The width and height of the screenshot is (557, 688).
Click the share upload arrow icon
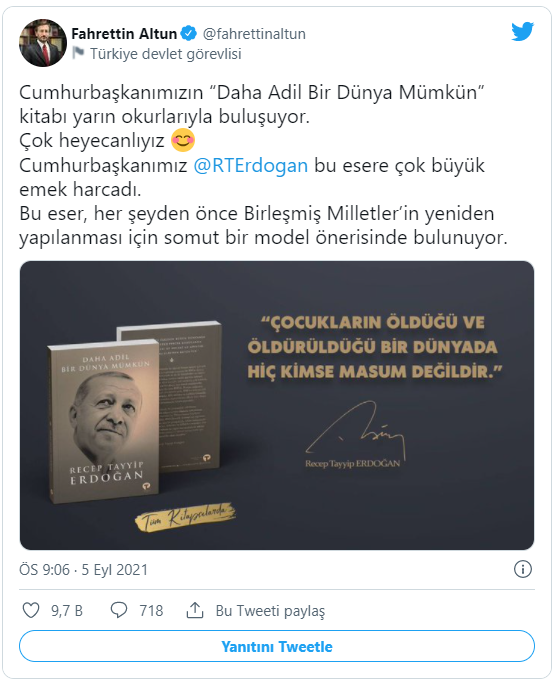coord(195,610)
